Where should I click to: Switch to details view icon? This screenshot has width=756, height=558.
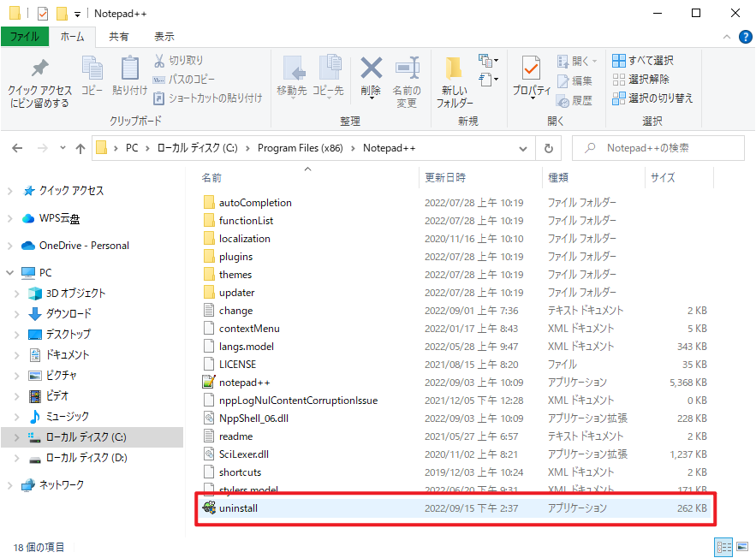coord(723,548)
